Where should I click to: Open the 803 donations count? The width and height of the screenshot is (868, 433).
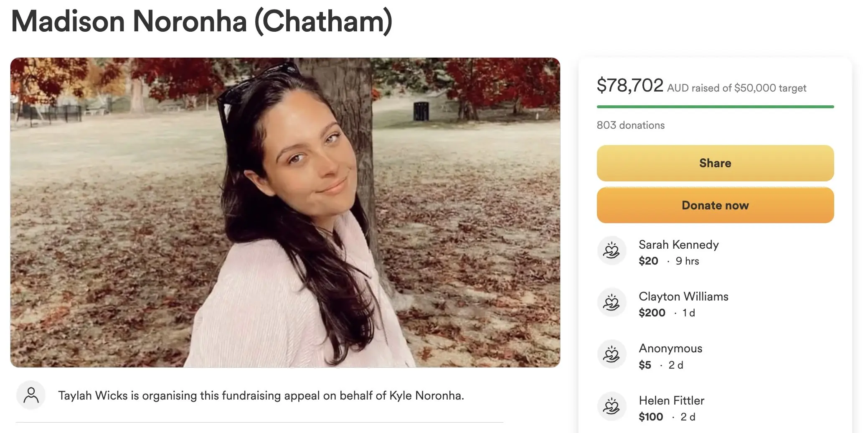630,125
